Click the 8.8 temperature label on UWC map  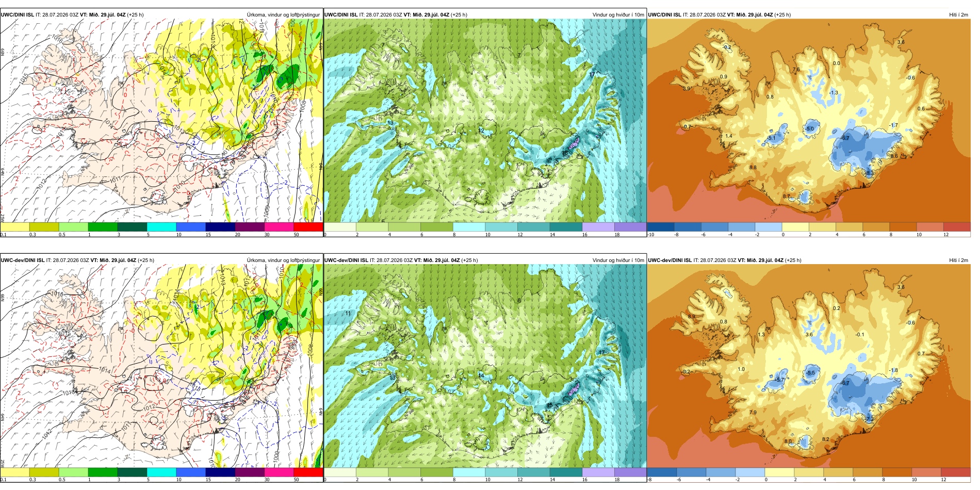[753, 168]
